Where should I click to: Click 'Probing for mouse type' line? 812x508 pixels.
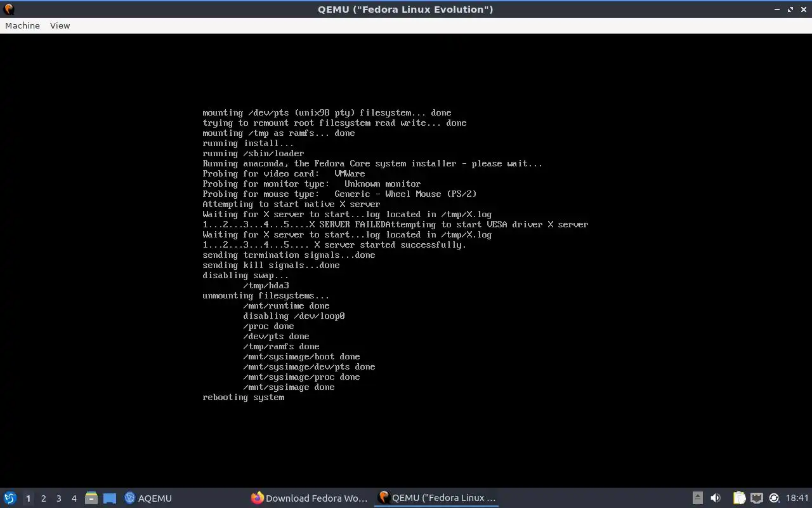click(339, 194)
